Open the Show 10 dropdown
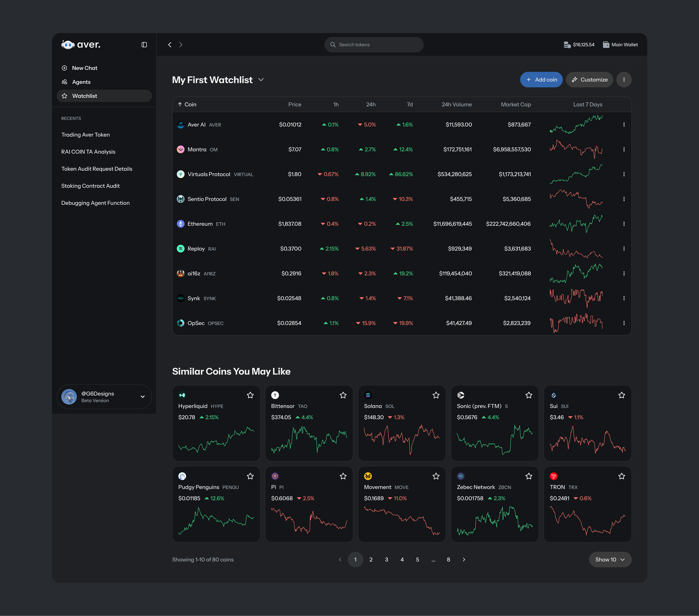This screenshot has width=699, height=616. (610, 560)
